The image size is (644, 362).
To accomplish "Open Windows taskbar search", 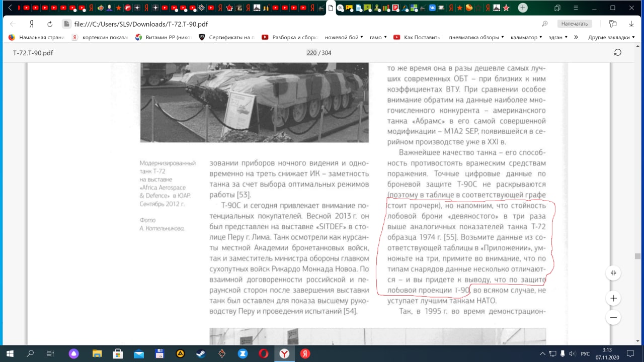I will click(30, 353).
